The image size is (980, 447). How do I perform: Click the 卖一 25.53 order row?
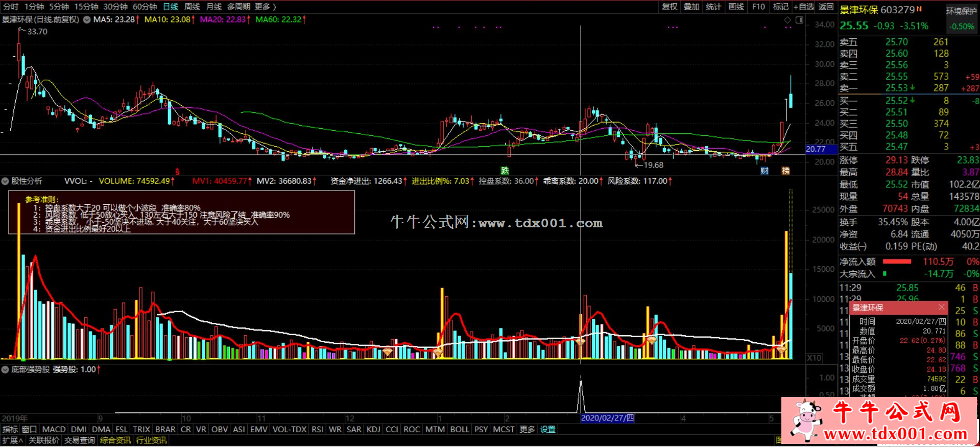coord(909,88)
